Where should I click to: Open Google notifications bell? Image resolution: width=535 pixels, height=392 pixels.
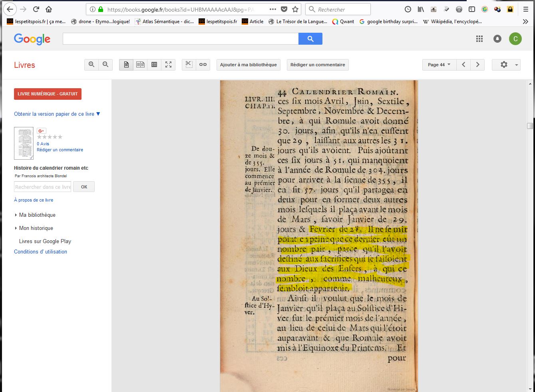pyautogui.click(x=497, y=39)
